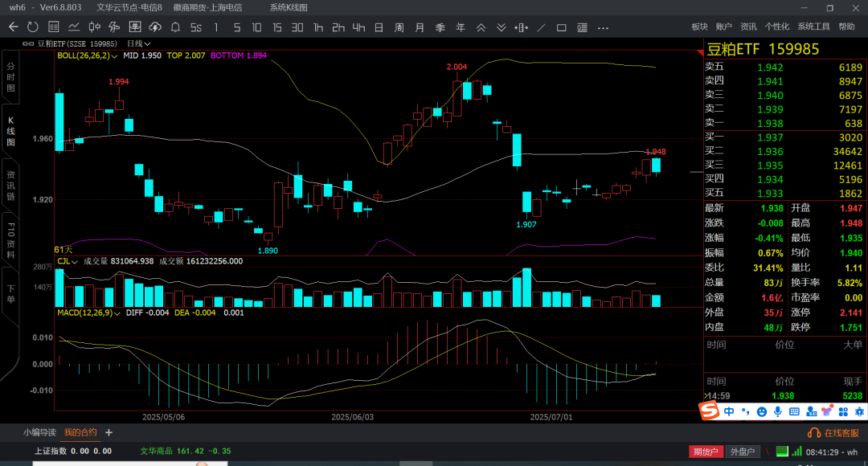Open the 资讯 menu

click(x=748, y=27)
